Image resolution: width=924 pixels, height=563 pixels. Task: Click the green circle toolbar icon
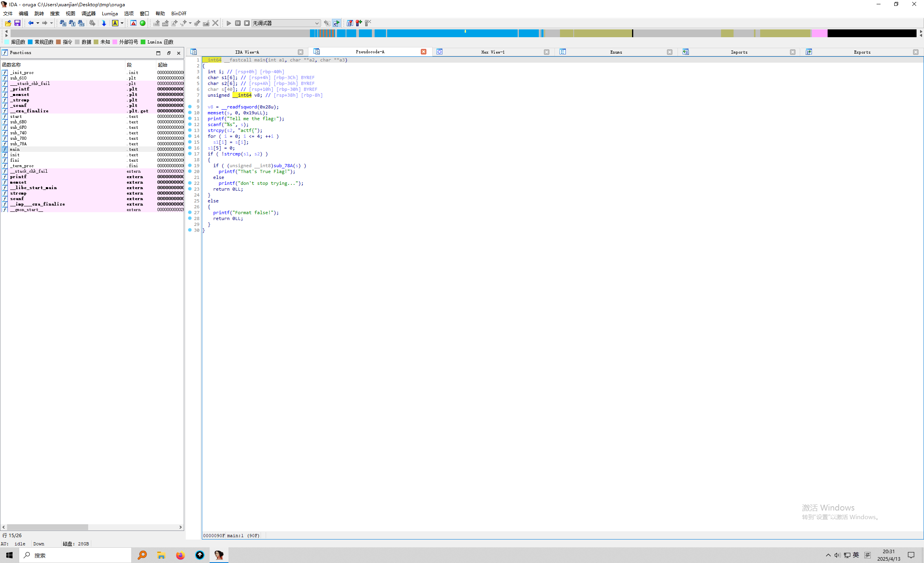[x=143, y=23]
